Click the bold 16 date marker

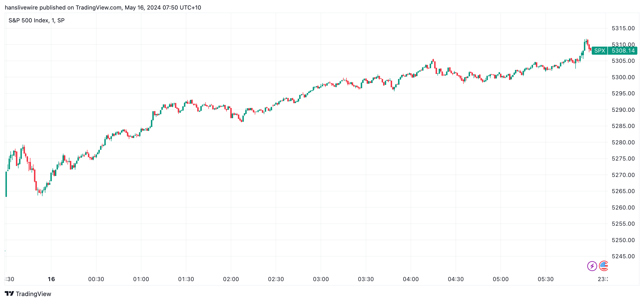[x=51, y=279]
